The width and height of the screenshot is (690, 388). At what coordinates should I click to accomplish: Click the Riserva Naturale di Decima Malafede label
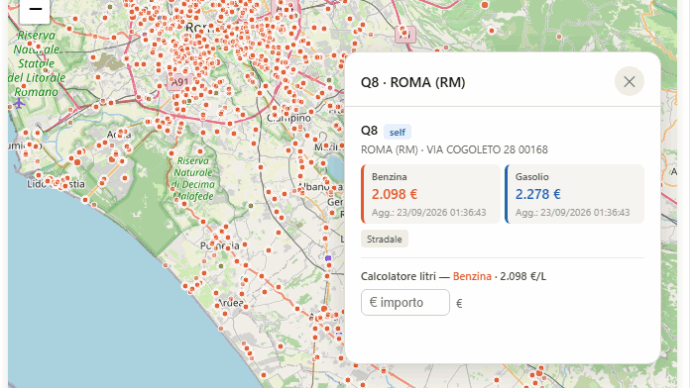193,178
